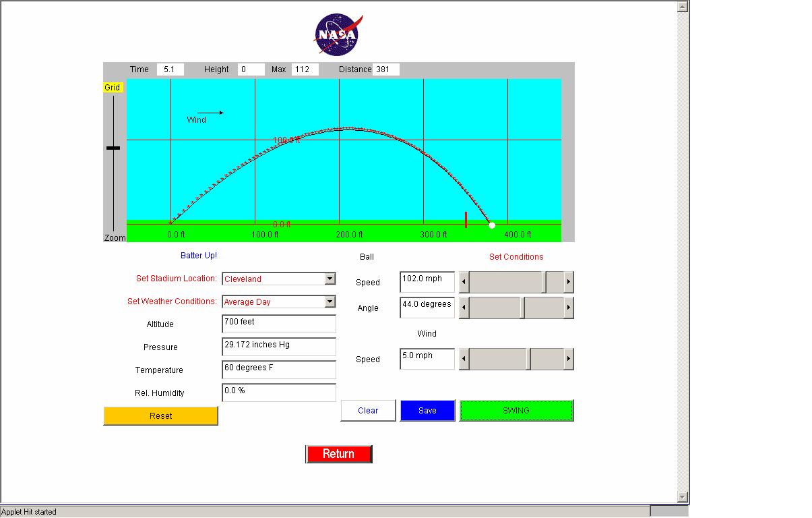
Task: Click the ball Speed field showing 102.0 mph
Action: [427, 282]
